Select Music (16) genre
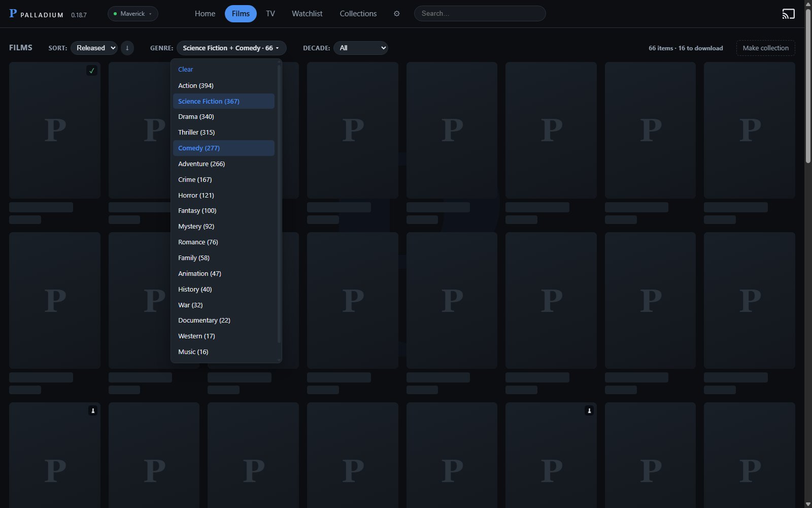The width and height of the screenshot is (812, 508). (x=224, y=352)
